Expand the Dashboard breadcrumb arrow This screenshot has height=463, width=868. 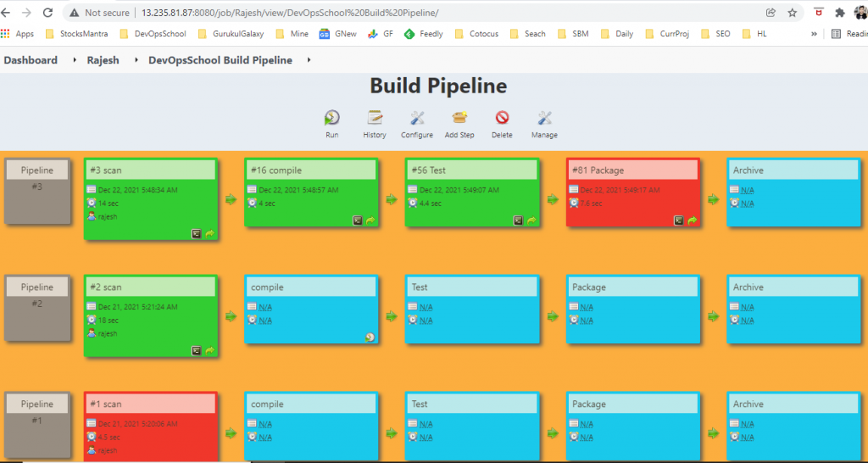(x=72, y=60)
